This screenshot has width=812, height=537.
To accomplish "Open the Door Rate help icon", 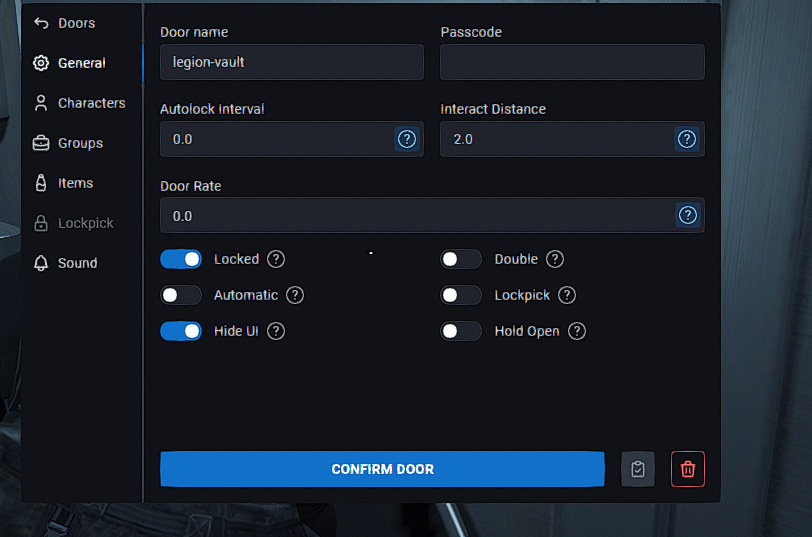I will [687, 215].
